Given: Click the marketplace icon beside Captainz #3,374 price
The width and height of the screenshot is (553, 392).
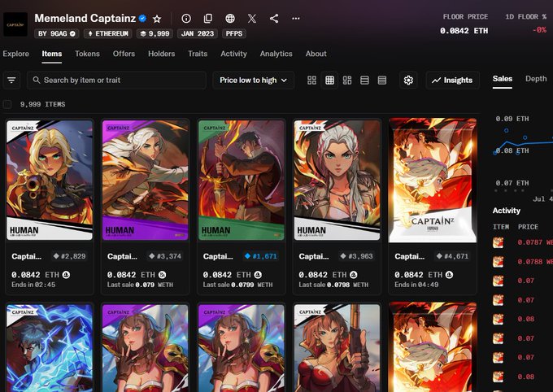Looking at the screenshot, I should pyautogui.click(x=162, y=275).
